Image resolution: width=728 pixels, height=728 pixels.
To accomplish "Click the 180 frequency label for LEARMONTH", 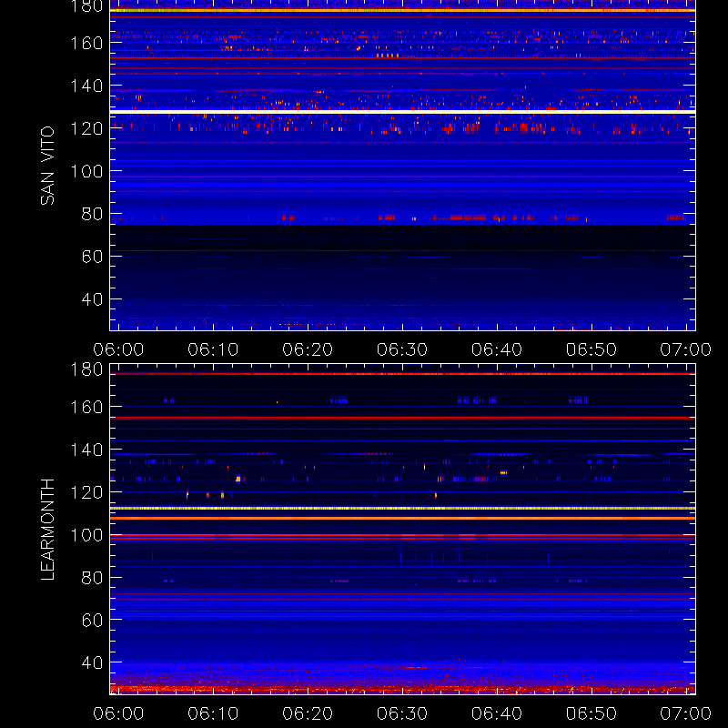I will click(x=86, y=369).
